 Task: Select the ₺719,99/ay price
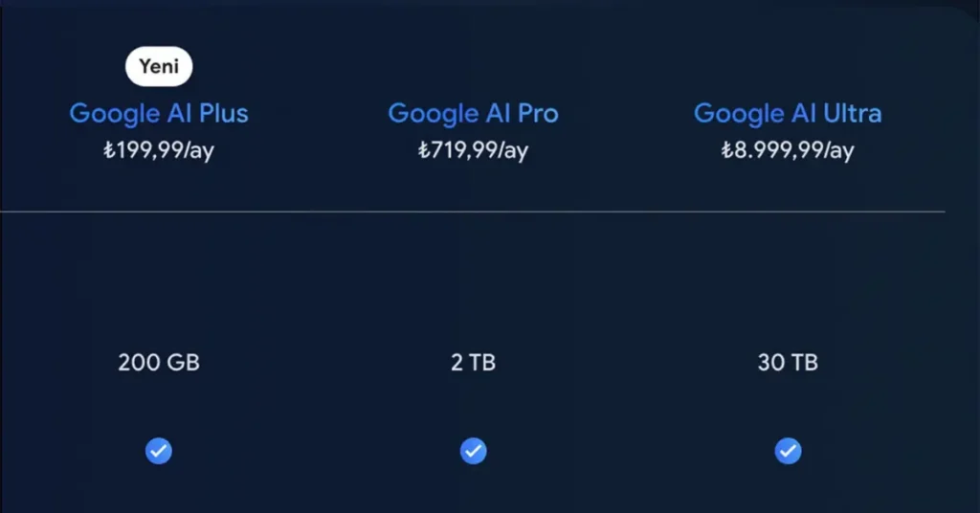[x=474, y=151]
